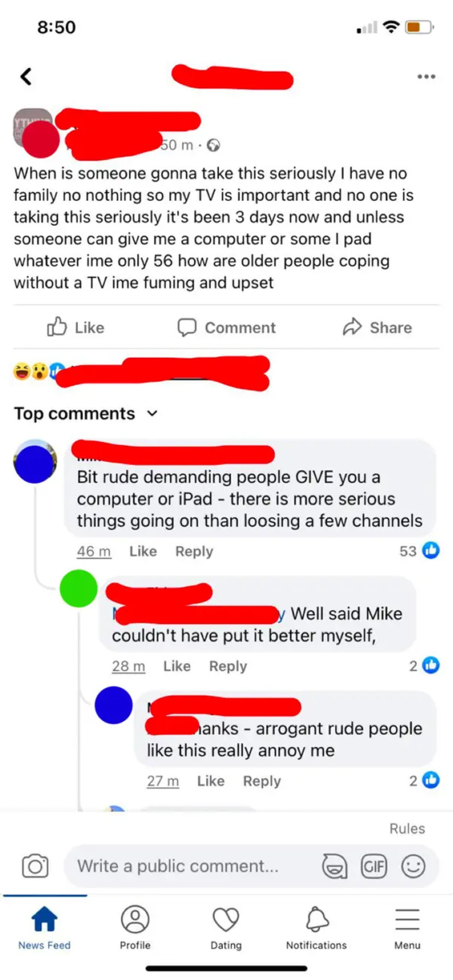
Task: Tap the laughing reaction emoji summary
Action: tap(22, 371)
